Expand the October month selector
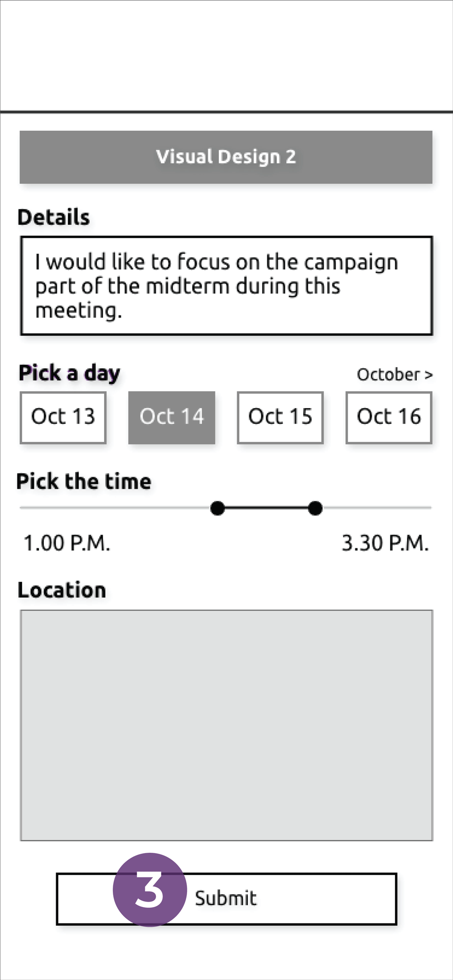Viewport: 453px width, 980px height. (395, 375)
